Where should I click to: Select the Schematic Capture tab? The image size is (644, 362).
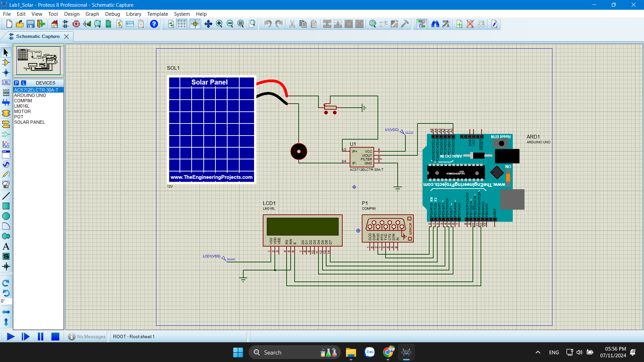(38, 36)
